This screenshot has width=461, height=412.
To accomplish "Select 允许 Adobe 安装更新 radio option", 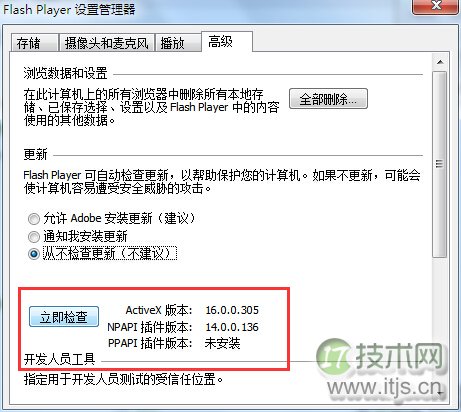I will tap(34, 219).
